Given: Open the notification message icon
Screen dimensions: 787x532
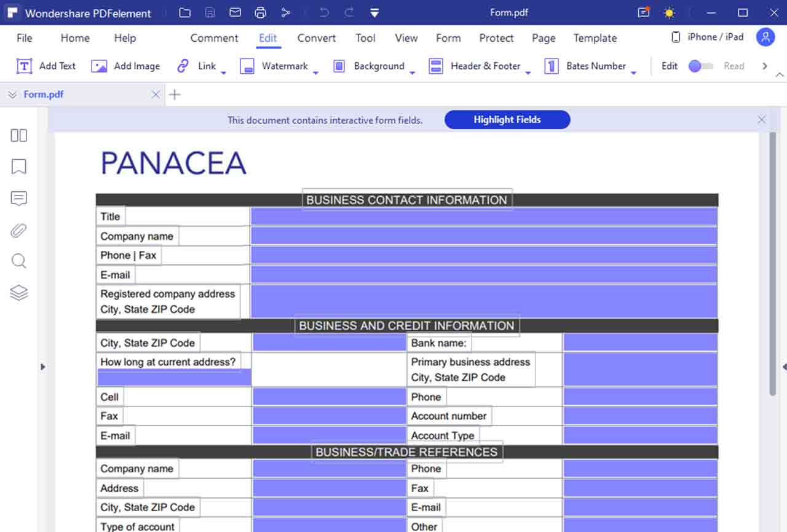Looking at the screenshot, I should point(644,12).
